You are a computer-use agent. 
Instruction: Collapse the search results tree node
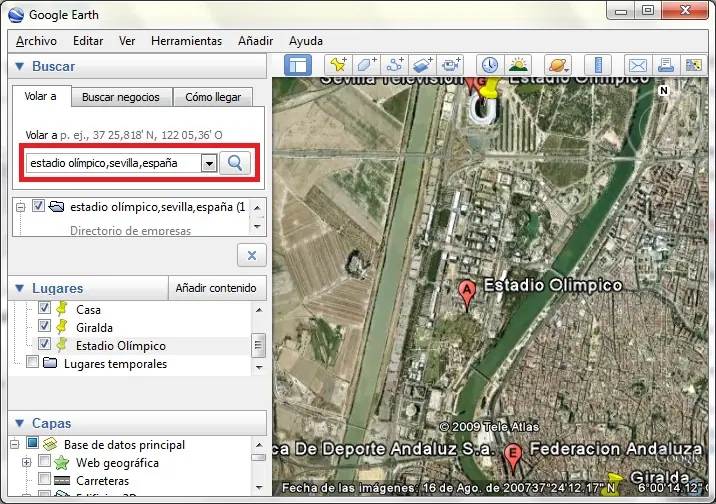[x=20, y=207]
